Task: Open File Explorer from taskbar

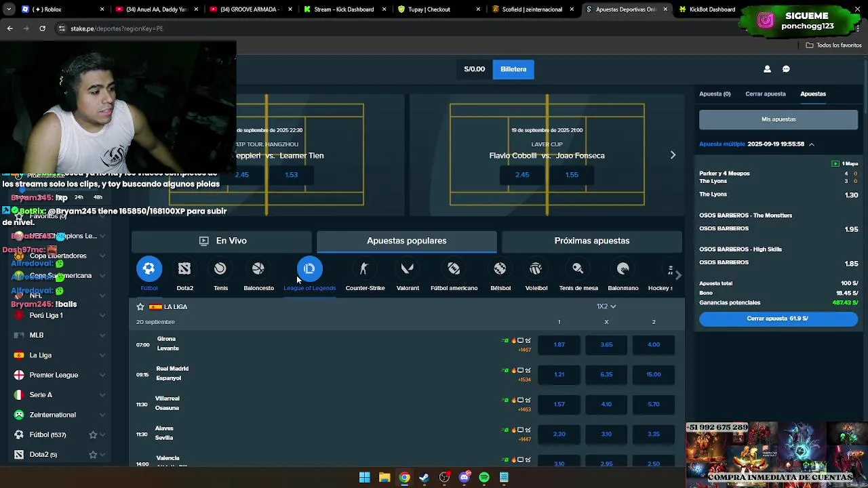Action: coord(384,477)
